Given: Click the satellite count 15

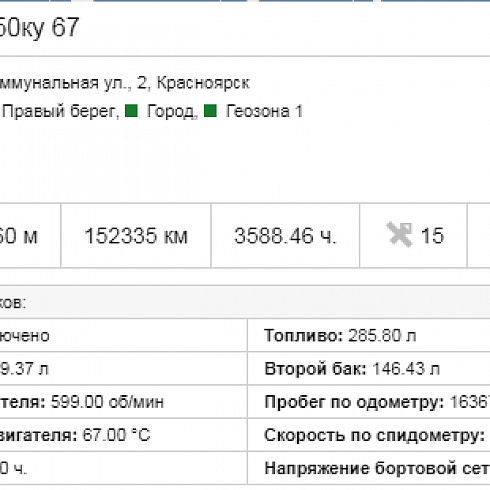Looking at the screenshot, I should (432, 236).
